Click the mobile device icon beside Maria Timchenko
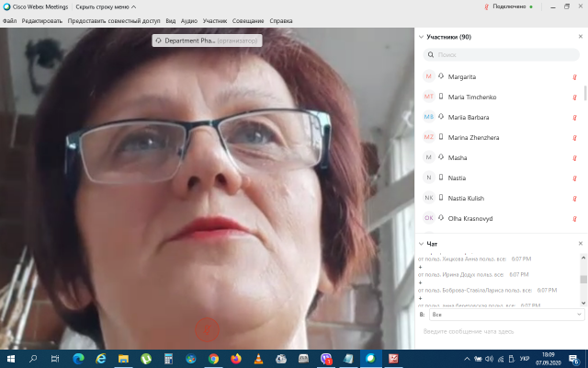Image resolution: width=588 pixels, height=368 pixels. pyautogui.click(x=441, y=97)
